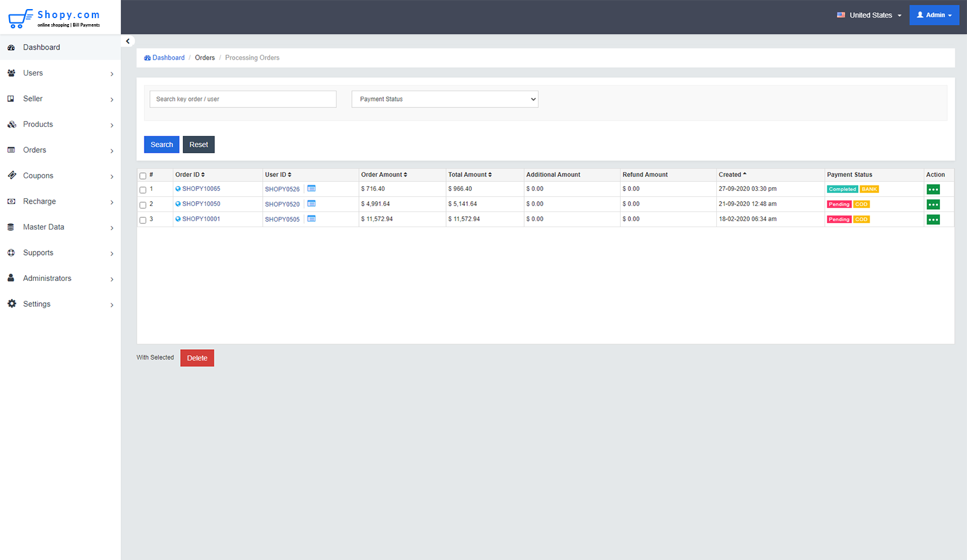Click the Administrators person icon
Screen dimensions: 967x560
point(11,278)
